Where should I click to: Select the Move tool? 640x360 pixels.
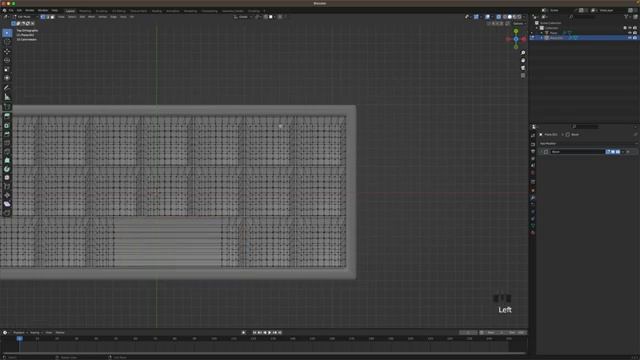pos(7,51)
